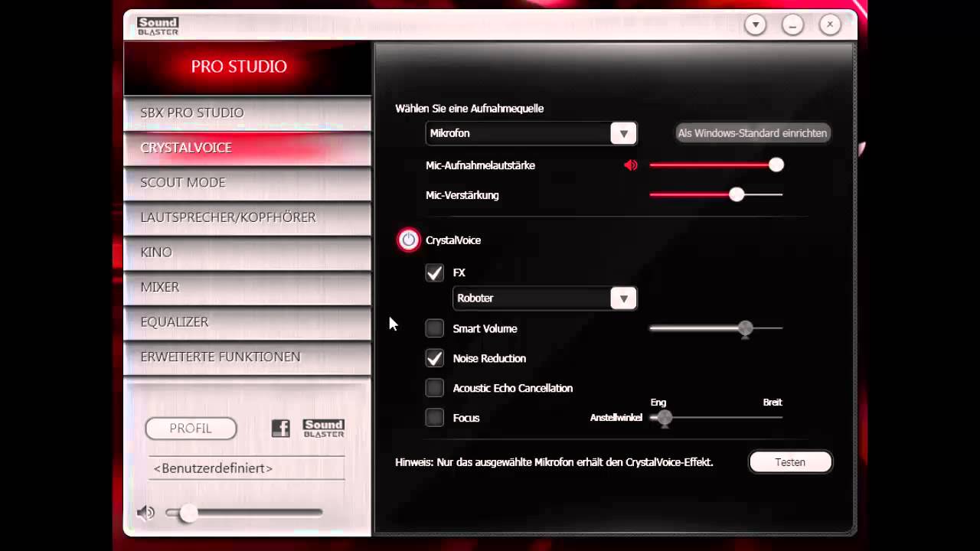The height and width of the screenshot is (551, 980).
Task: Go to the KINO section
Action: (x=247, y=253)
